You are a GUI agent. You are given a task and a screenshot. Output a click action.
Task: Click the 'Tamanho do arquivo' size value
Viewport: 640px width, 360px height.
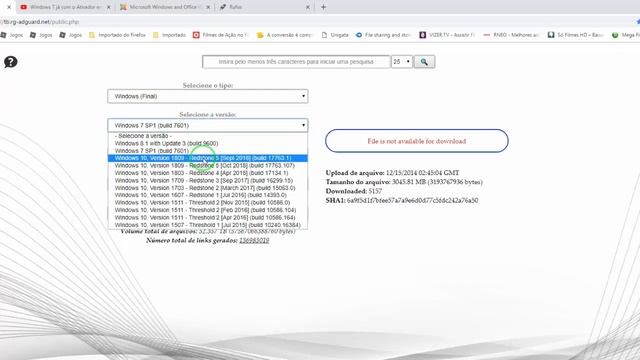tap(437, 182)
